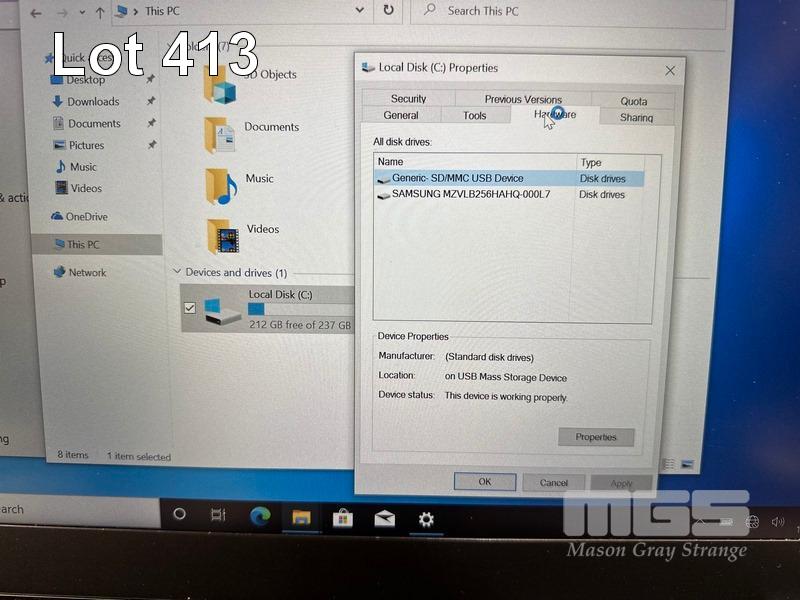800x600 pixels.
Task: Select OneDrive in the navigation pane
Action: [x=86, y=217]
